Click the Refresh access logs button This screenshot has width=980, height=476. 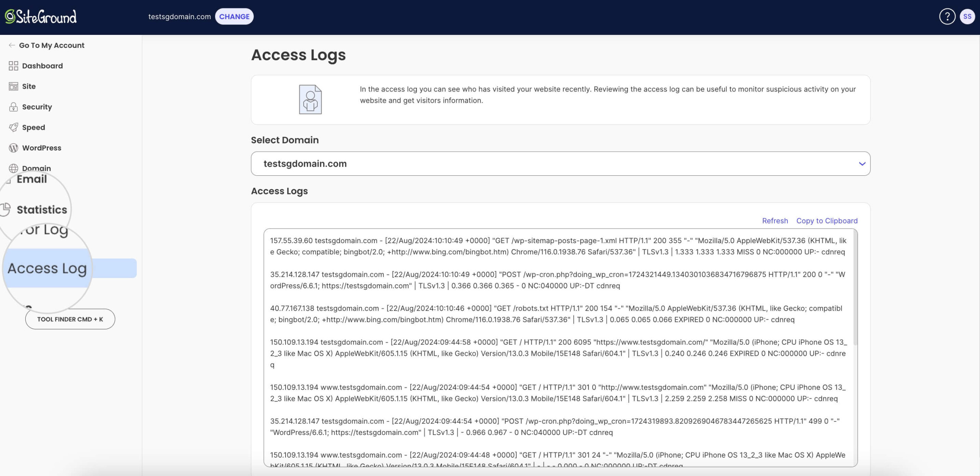point(774,221)
